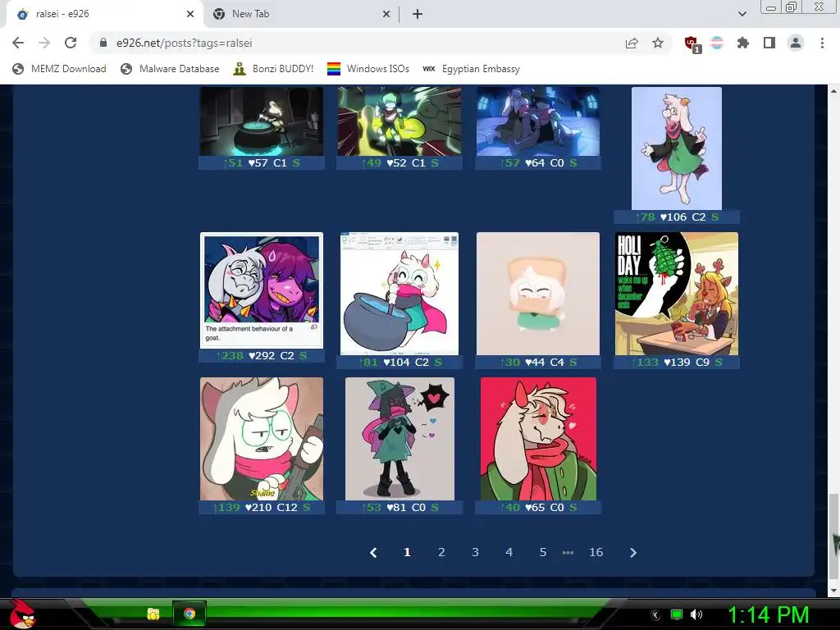Click scrollbar up arrow

click(833, 90)
